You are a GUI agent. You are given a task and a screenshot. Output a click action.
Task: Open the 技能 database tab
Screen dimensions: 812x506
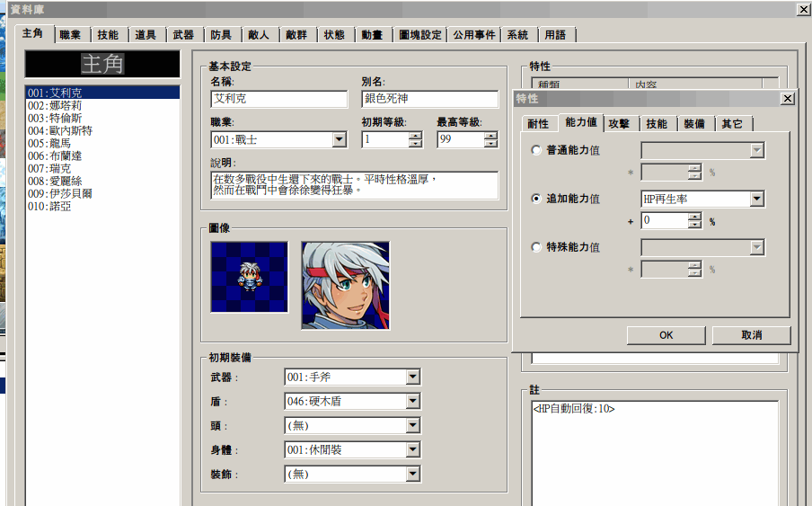click(108, 35)
